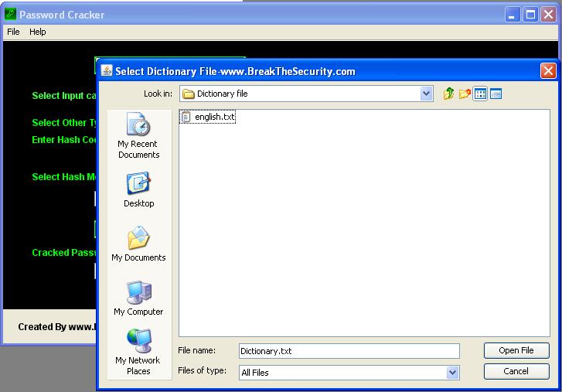Viewport: 562px width, 392px height.
Task: Click Java icon in dialog title bar
Action: [107, 70]
